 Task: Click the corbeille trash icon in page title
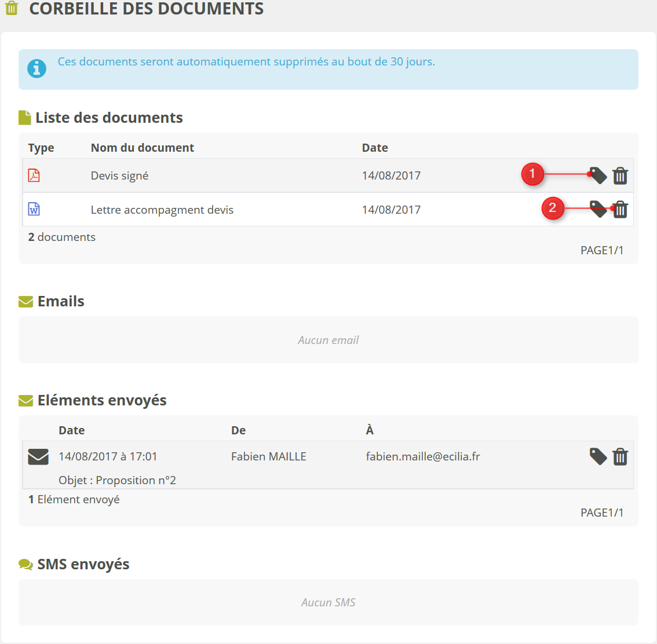pyautogui.click(x=12, y=9)
